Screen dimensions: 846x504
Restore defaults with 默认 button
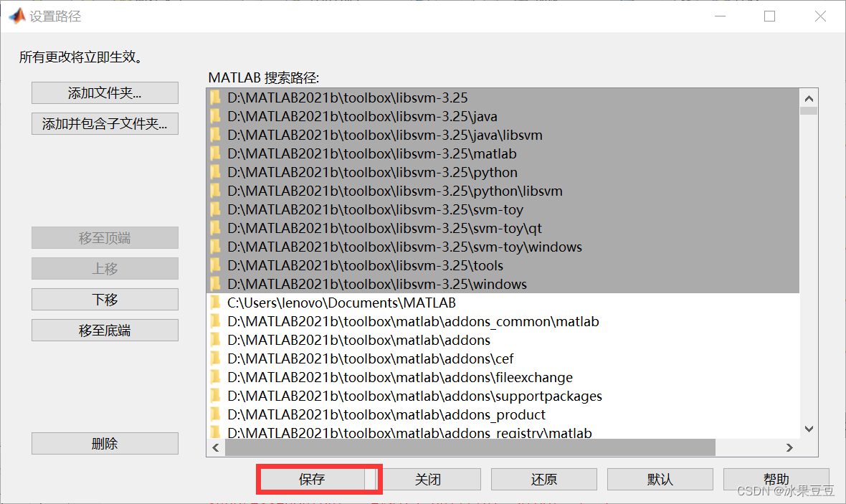point(660,479)
